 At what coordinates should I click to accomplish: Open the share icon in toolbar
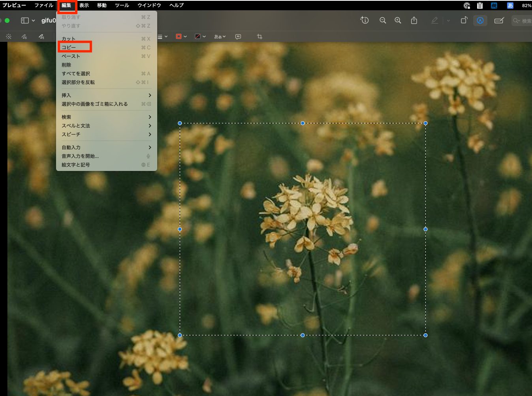414,21
